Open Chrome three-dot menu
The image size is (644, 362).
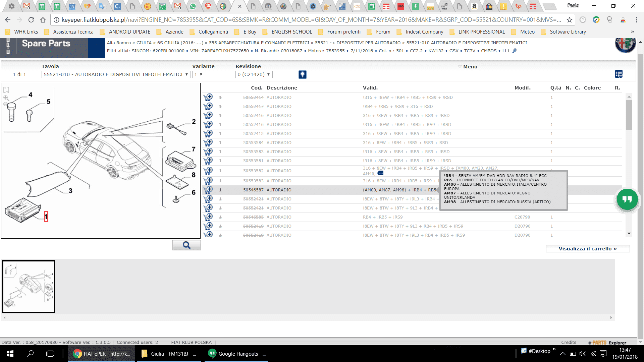636,20
